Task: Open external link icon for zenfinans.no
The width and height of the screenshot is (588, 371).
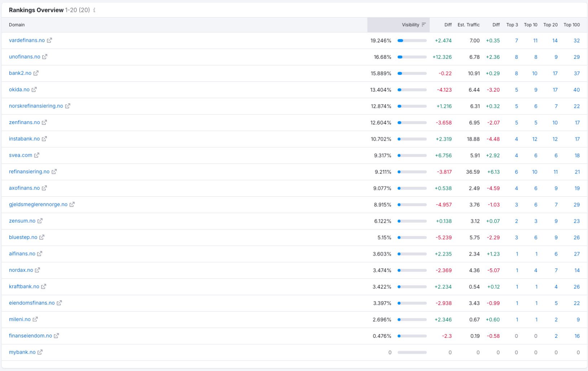Action: point(44,122)
